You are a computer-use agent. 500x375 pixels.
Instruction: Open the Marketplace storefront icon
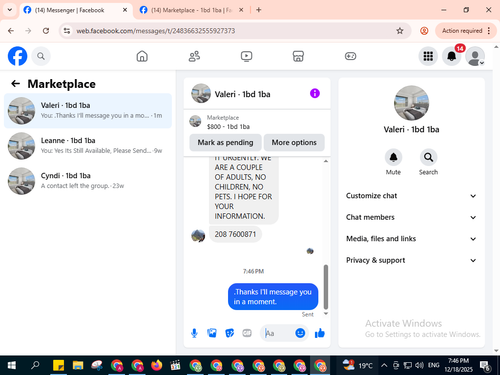[x=298, y=56]
